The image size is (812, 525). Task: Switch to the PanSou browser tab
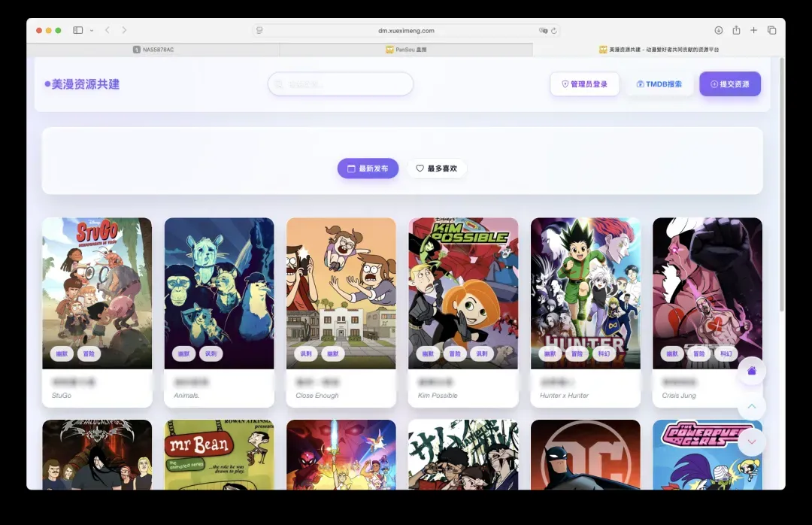406,50
